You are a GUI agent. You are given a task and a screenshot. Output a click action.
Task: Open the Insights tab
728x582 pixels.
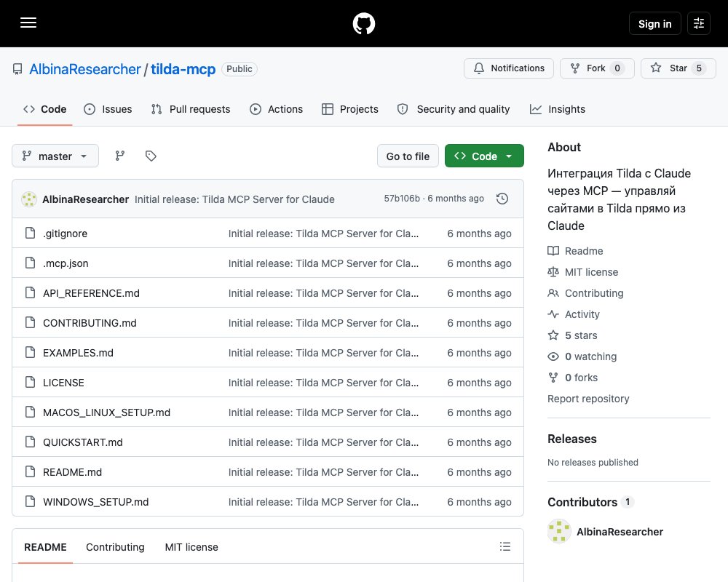[x=558, y=109]
